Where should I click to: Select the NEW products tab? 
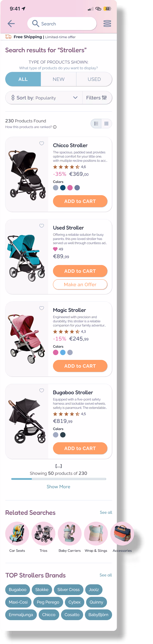pyautogui.click(x=58, y=79)
